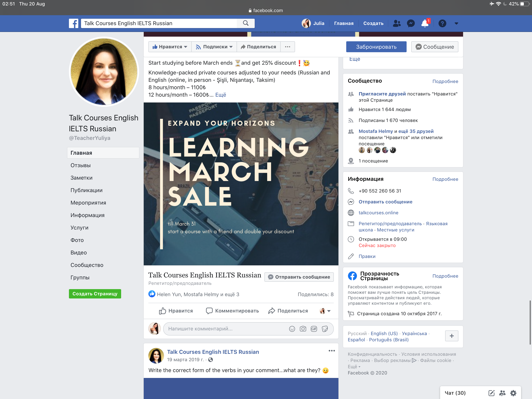Expand post text with Ещё link
The image size is (532, 399).
click(221, 95)
